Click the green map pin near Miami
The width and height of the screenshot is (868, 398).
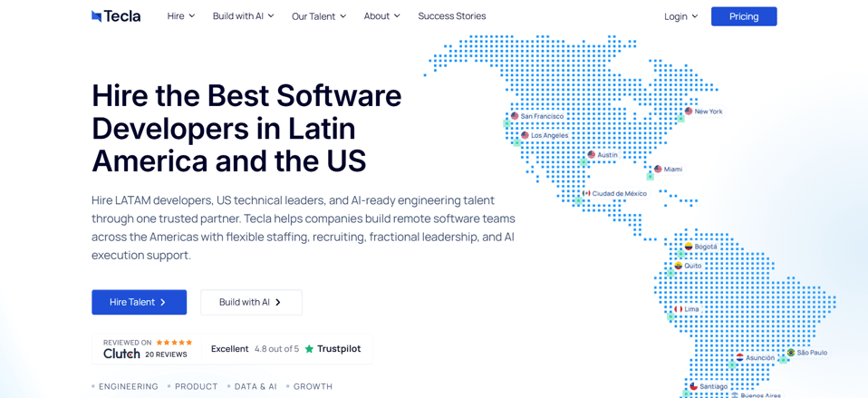(x=650, y=177)
